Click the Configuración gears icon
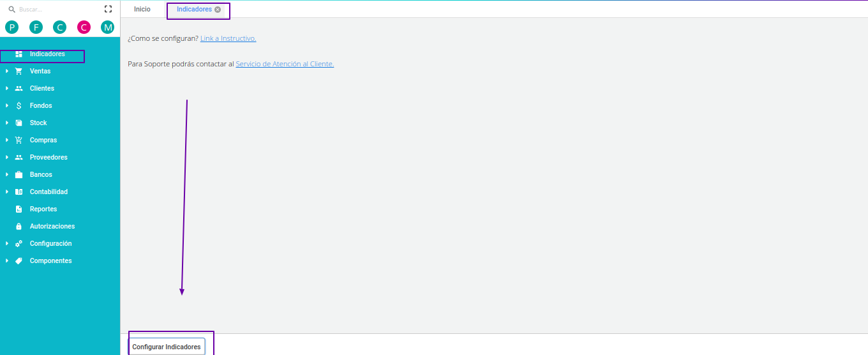This screenshot has width=868, height=355. pos(19,244)
